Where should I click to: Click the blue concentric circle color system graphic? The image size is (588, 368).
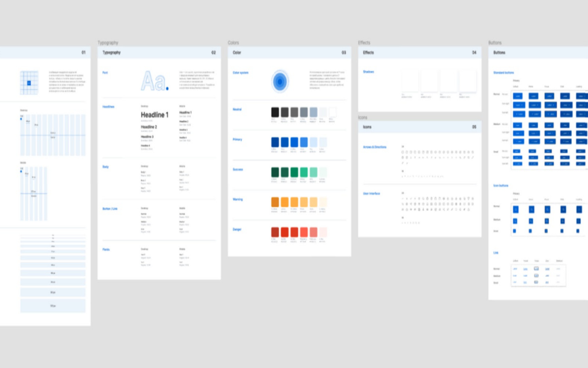tap(280, 82)
